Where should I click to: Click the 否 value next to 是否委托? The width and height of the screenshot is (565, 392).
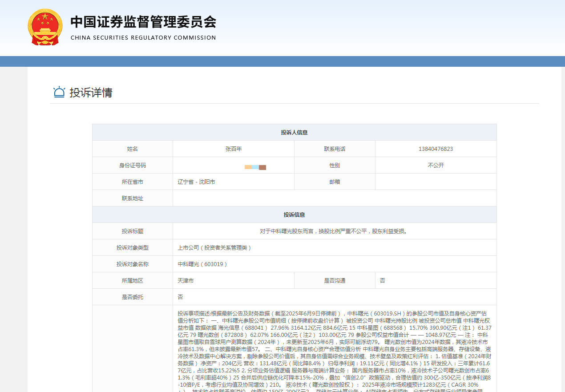tap(180, 297)
